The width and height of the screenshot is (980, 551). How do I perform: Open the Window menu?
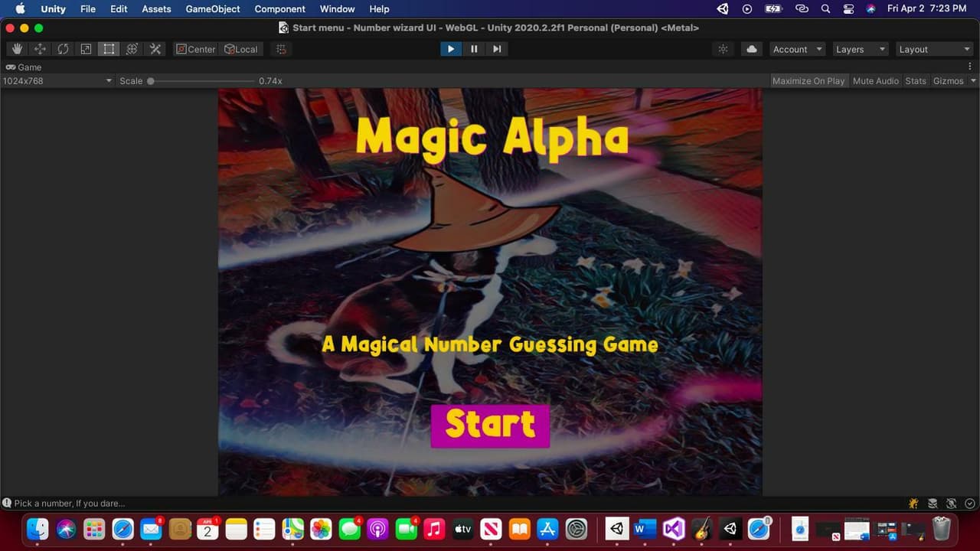click(x=338, y=9)
